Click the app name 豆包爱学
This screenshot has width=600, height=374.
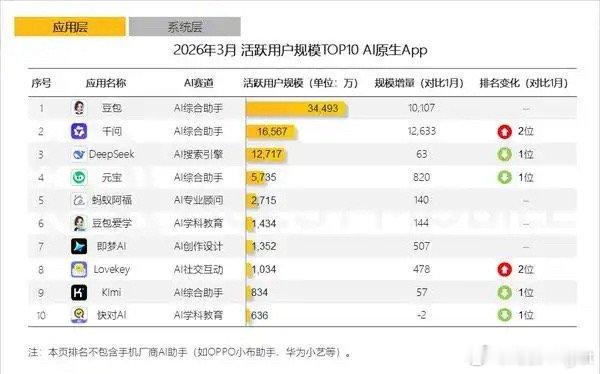tap(112, 223)
